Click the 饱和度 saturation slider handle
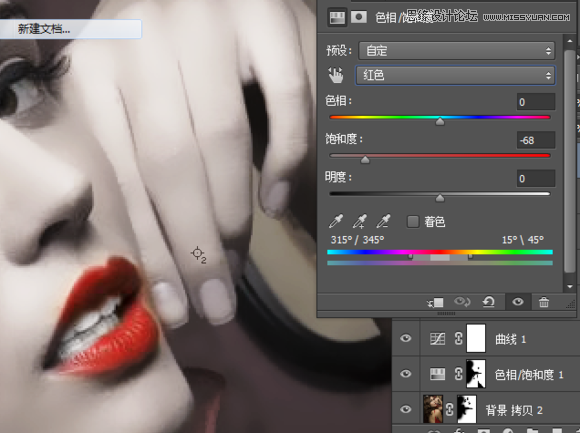The image size is (580, 433). click(365, 159)
